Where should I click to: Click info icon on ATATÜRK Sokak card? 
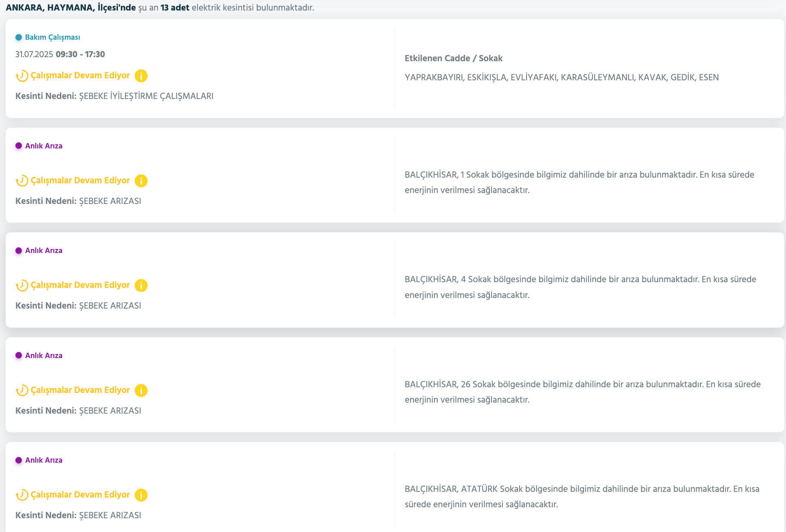click(x=141, y=495)
